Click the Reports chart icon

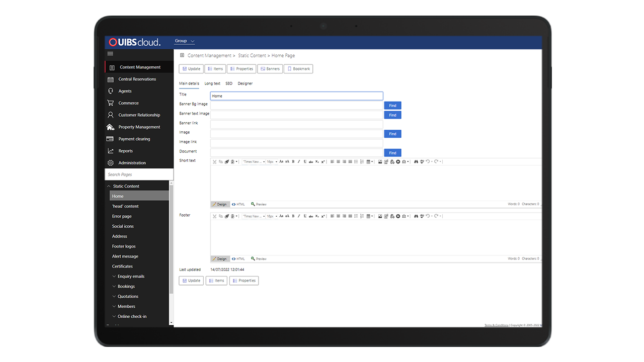[x=111, y=151]
